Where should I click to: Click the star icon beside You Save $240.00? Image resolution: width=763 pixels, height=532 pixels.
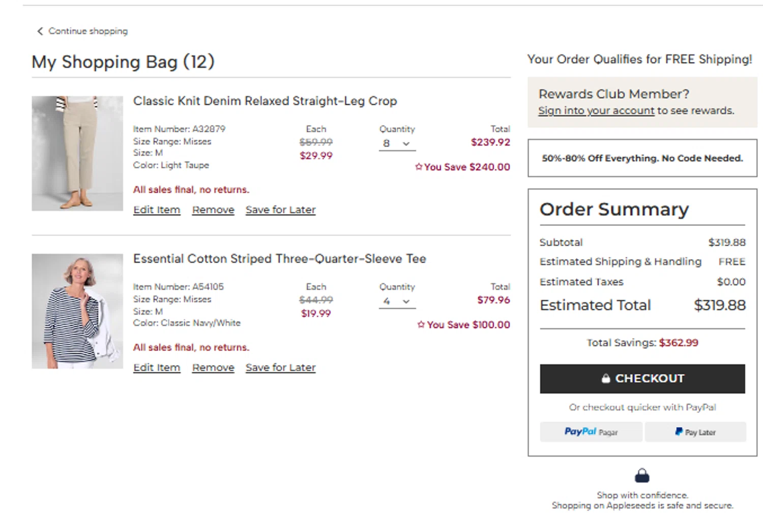[x=419, y=167]
